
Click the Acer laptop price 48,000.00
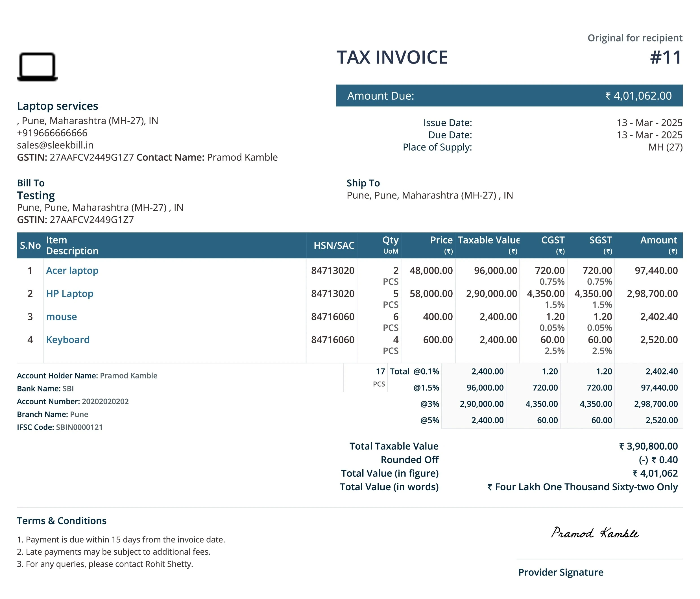click(431, 271)
